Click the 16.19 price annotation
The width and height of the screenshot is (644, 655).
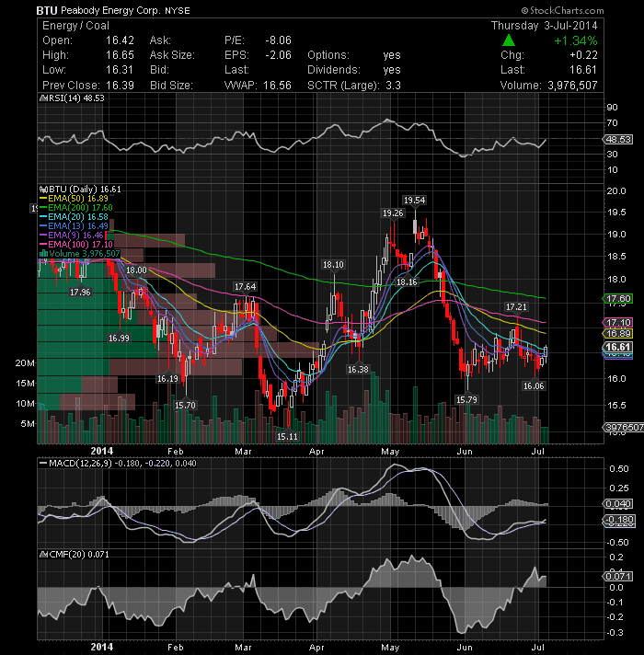(x=167, y=378)
